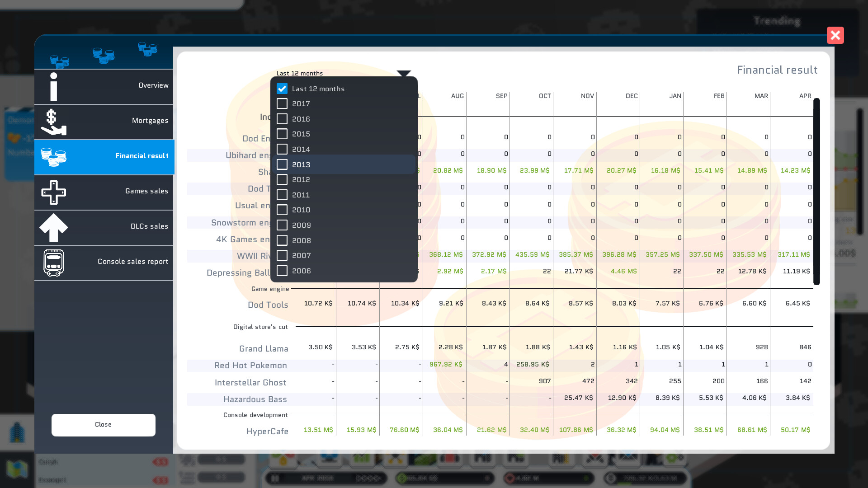Click the vertical scrollbar of the financial table

click(816, 192)
